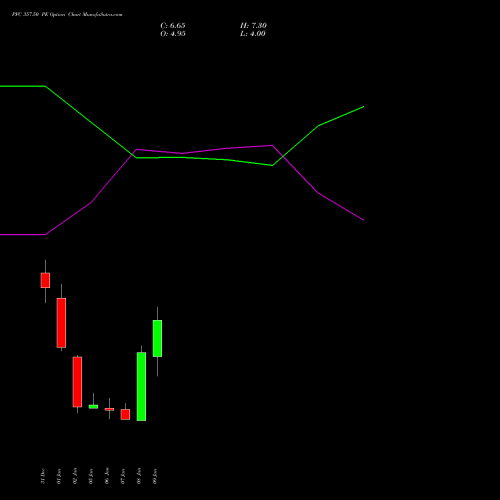The width and height of the screenshot is (500, 500).
Task: Click the '03 Jan' date label
Action: [91, 476]
